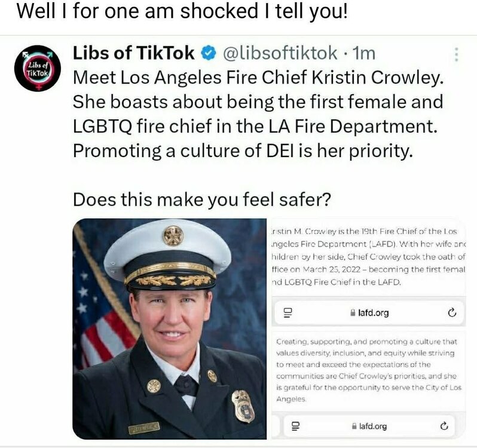
Task: Click the 'Well I for one am shocked' caption
Action: (x=182, y=11)
